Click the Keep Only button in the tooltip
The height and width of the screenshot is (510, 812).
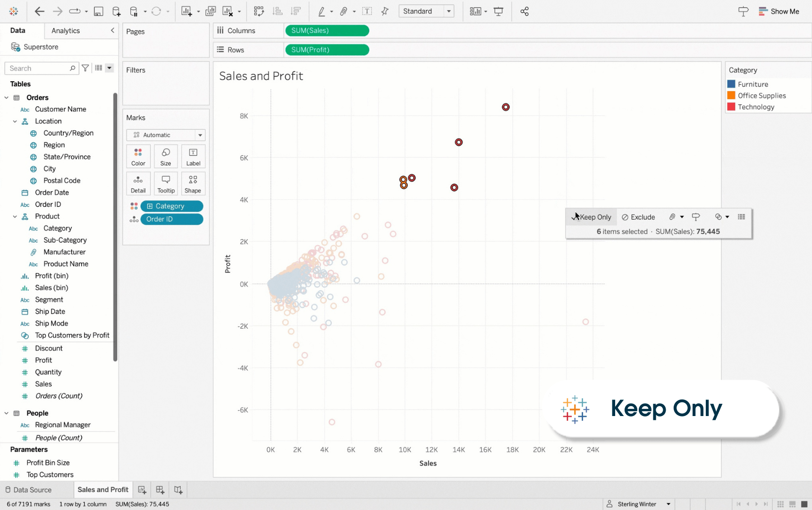594,217
